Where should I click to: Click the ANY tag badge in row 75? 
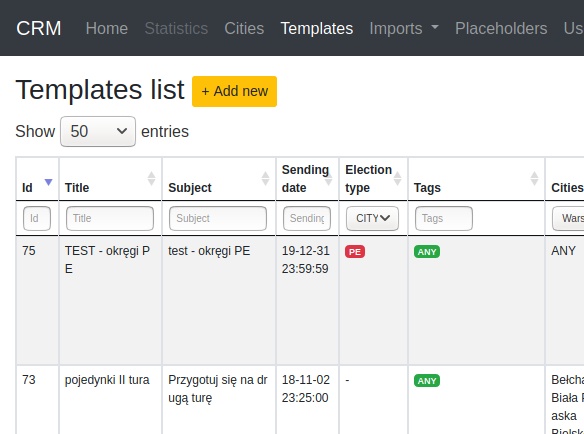tap(427, 252)
